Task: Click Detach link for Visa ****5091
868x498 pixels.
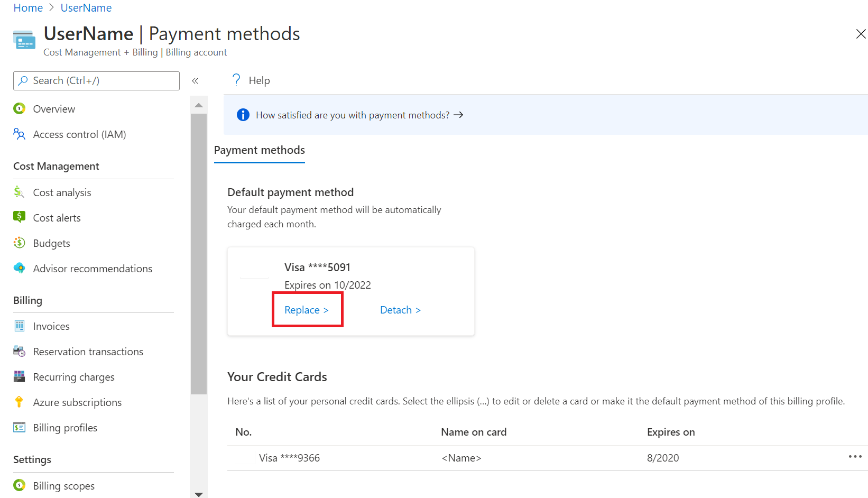Action: pos(400,310)
